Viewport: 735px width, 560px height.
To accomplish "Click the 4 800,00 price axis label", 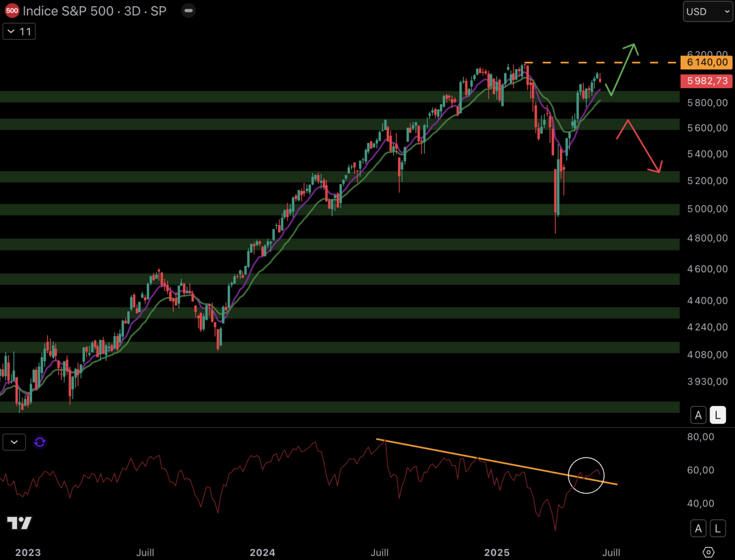I will click(x=708, y=238).
